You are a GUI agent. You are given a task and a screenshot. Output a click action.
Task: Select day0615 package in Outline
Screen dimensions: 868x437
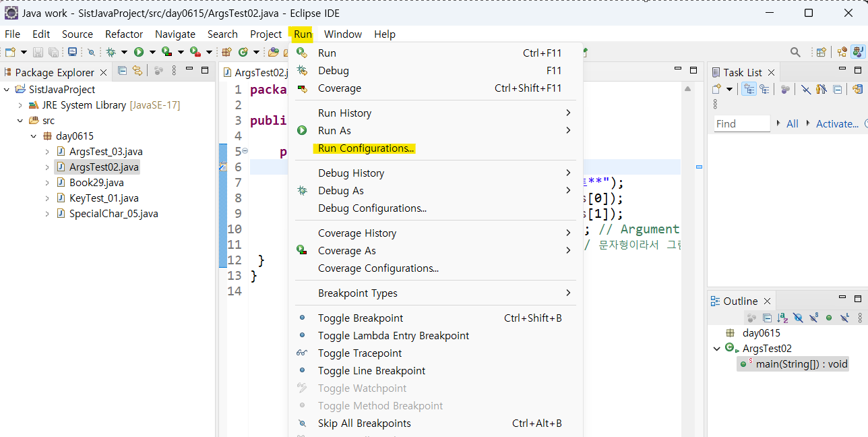click(x=761, y=333)
